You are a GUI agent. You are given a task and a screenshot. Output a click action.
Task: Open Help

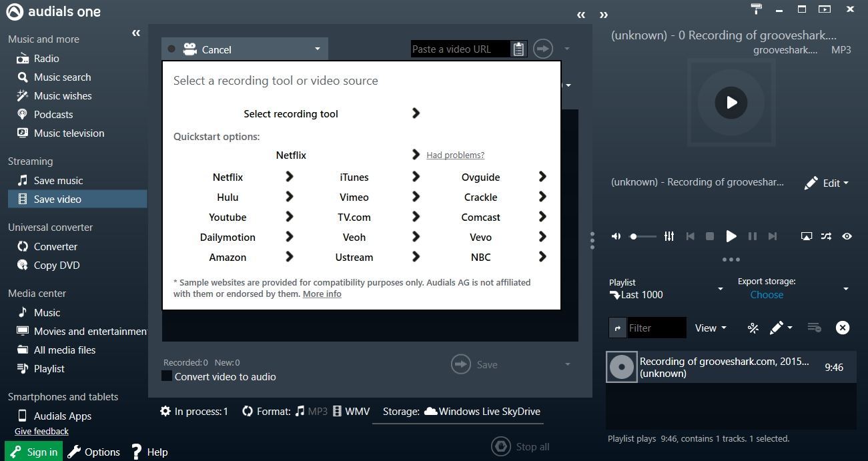click(149, 452)
